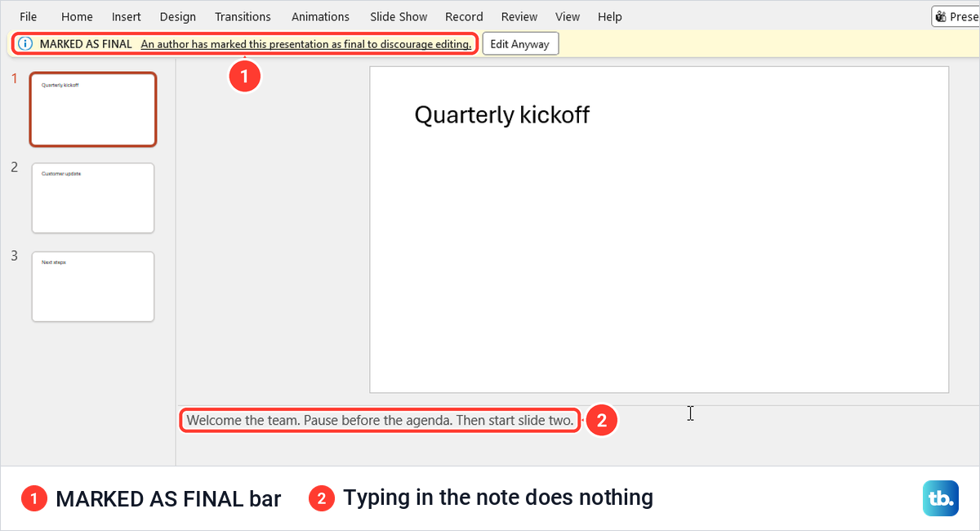This screenshot has width=980, height=531.
Task: Open the Transitions tab
Action: [x=243, y=16]
